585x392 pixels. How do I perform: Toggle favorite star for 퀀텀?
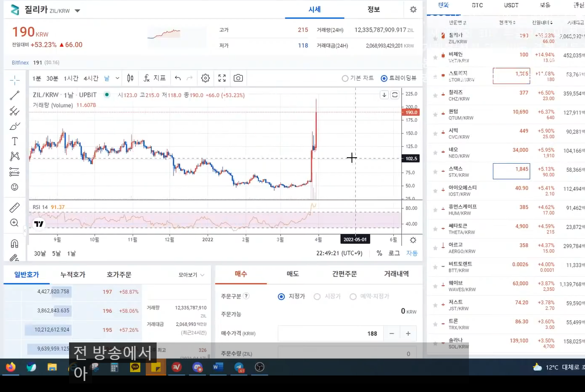[435, 114]
